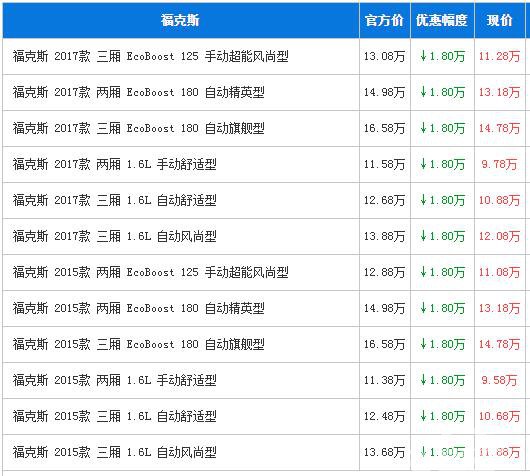Click current price 12.08万
Viewport: 530px width, 476px height.
[499, 236]
